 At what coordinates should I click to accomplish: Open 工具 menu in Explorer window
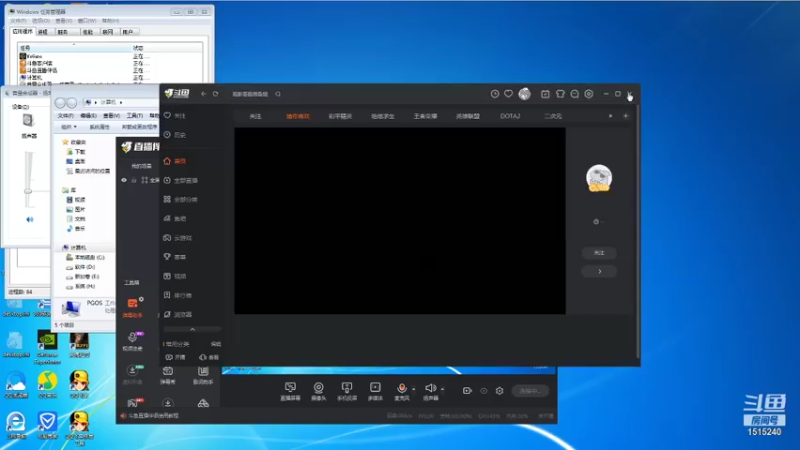click(x=135, y=116)
